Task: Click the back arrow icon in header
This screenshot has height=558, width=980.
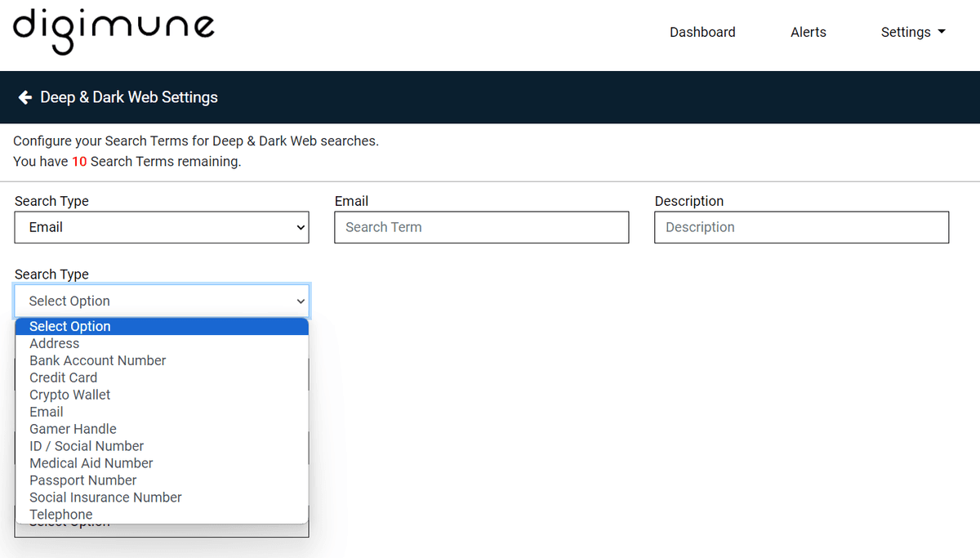Action: pyautogui.click(x=24, y=97)
